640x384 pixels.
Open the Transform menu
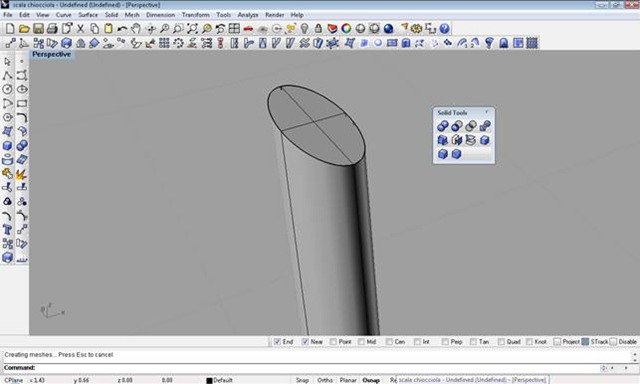click(196, 15)
